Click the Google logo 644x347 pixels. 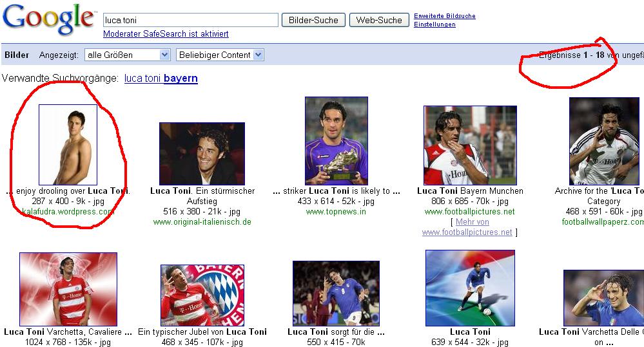[48, 20]
